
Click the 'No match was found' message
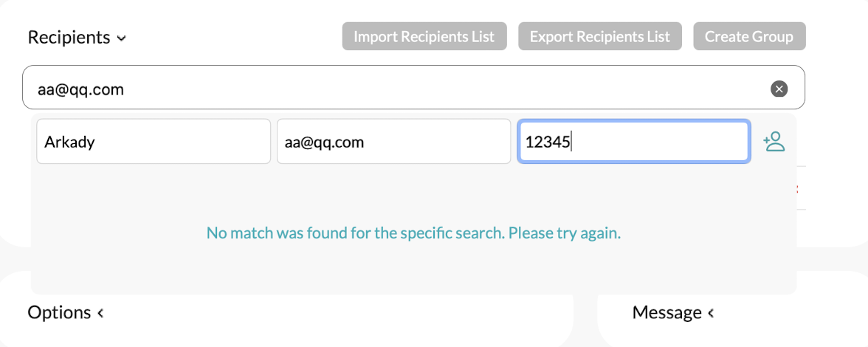pyautogui.click(x=413, y=233)
